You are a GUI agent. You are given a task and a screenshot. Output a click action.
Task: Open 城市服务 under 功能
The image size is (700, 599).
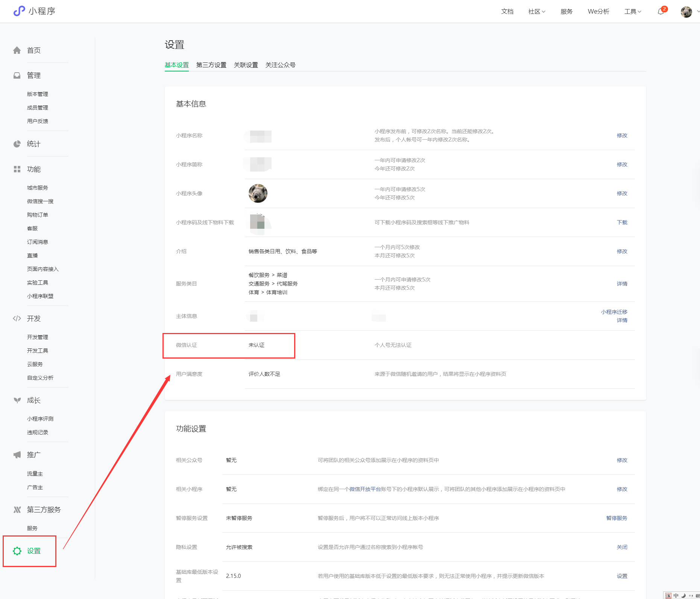[x=38, y=188]
